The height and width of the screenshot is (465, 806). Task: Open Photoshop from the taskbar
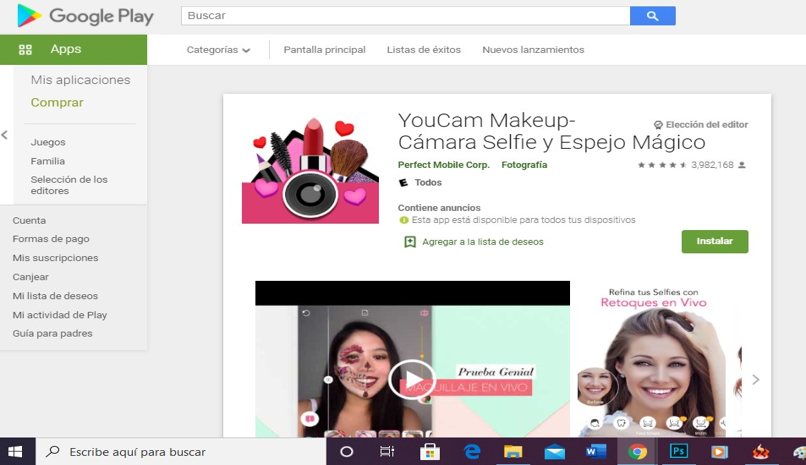(679, 452)
